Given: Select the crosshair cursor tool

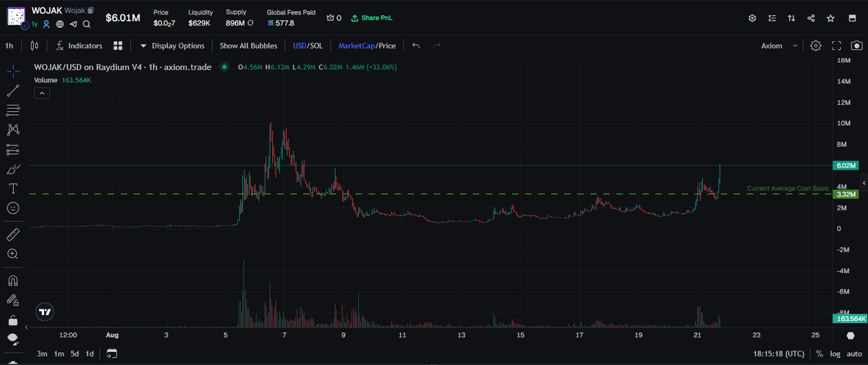Looking at the screenshot, I should [13, 72].
